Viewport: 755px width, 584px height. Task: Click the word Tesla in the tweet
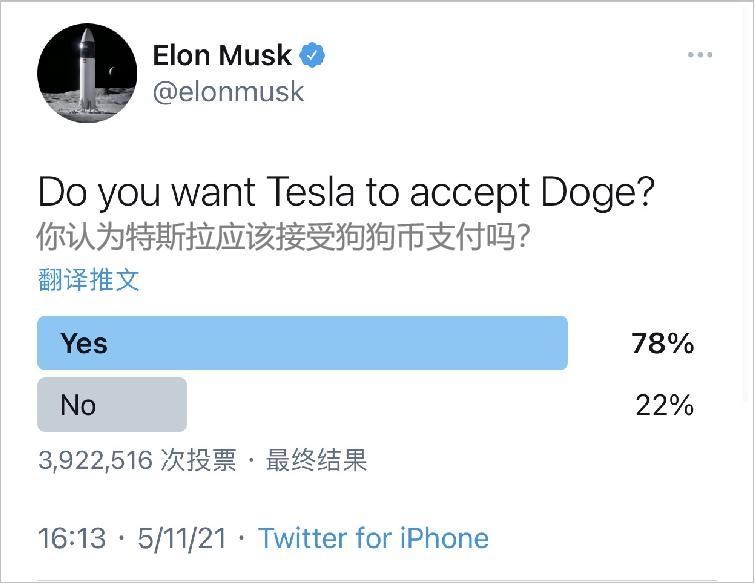tap(314, 192)
